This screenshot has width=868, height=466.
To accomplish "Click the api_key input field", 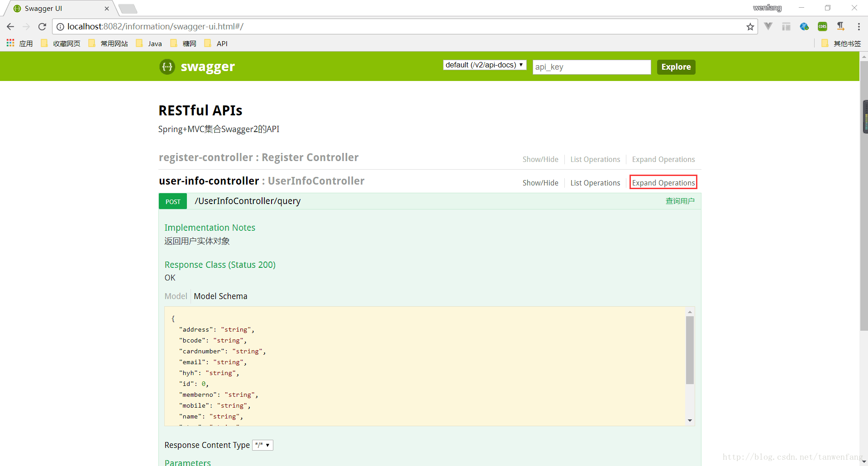I will pyautogui.click(x=591, y=67).
